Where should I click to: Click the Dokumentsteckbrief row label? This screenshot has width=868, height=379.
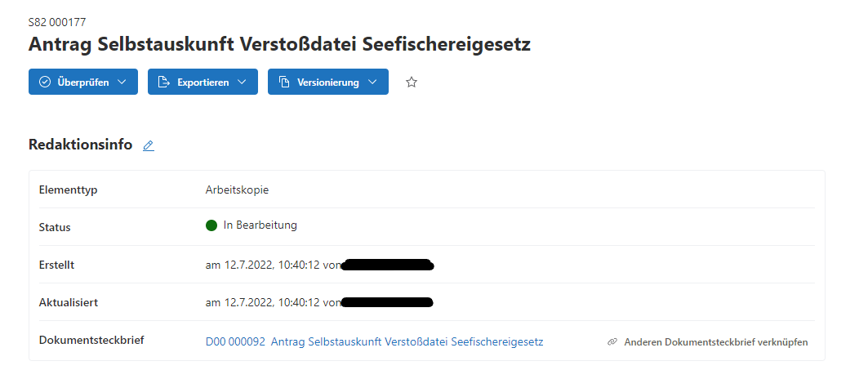(91, 340)
